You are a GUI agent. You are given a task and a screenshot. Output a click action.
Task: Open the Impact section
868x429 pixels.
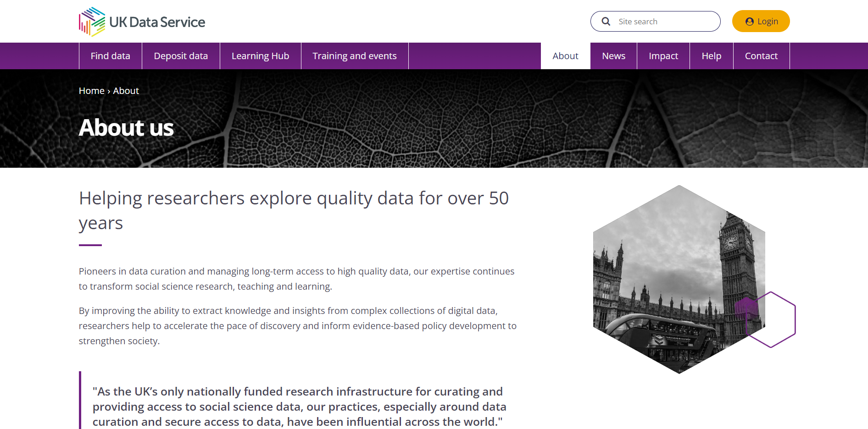click(x=663, y=56)
